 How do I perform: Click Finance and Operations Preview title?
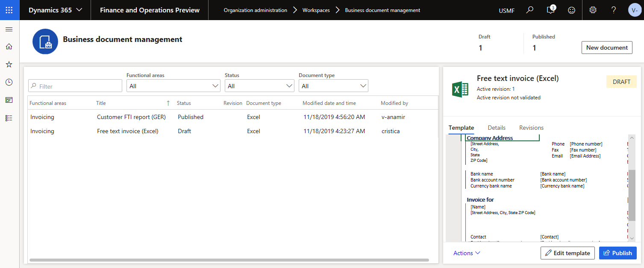coord(150,10)
